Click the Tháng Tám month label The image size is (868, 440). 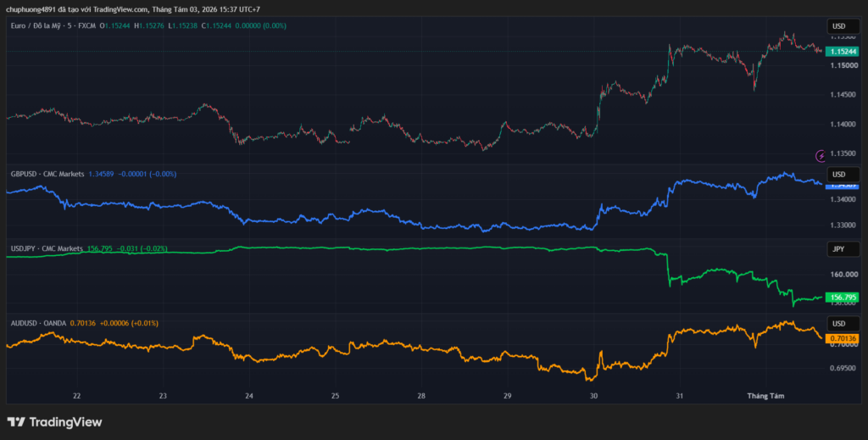tap(765, 396)
